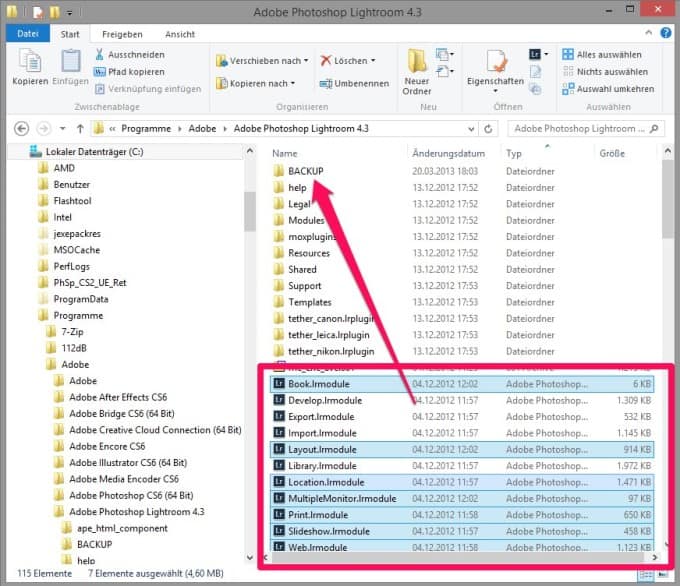This screenshot has width=680, height=586.
Task: Sort by Änderungsdatum column header
Action: tap(448, 154)
